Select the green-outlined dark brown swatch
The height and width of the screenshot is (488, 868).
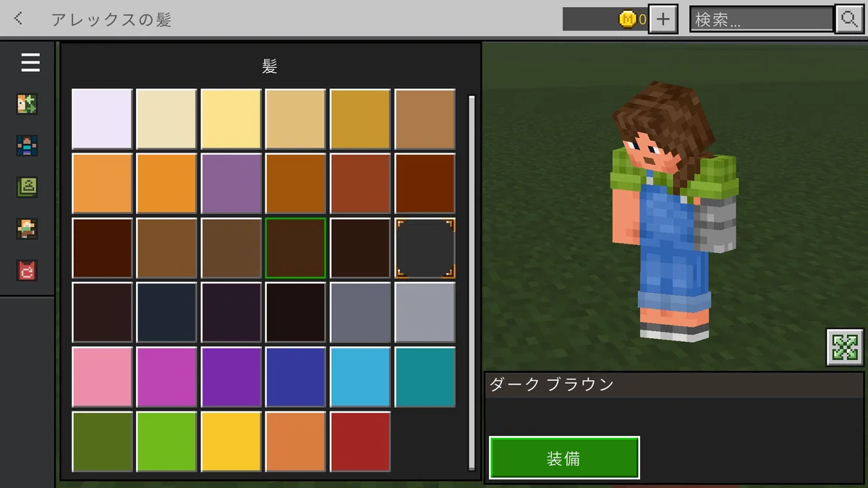click(295, 248)
